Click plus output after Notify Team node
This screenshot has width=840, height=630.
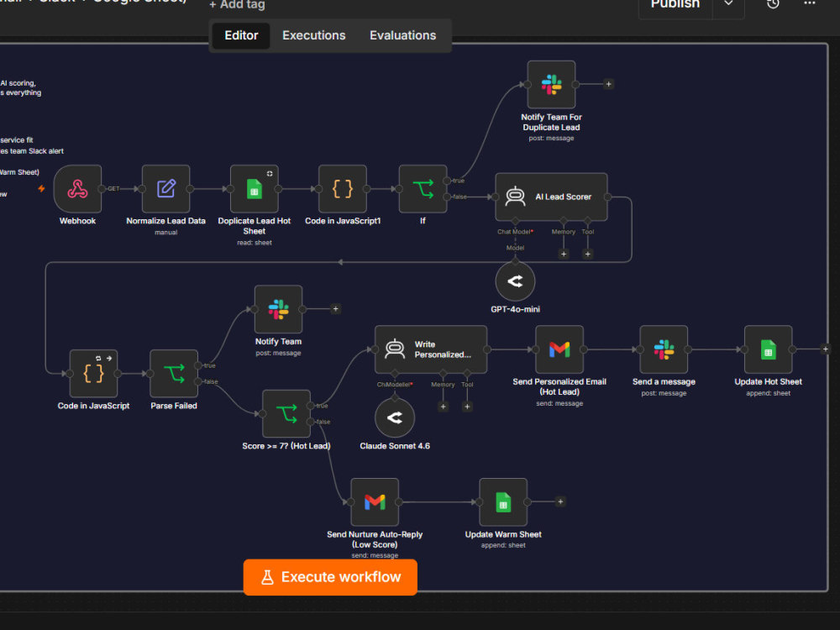(335, 308)
